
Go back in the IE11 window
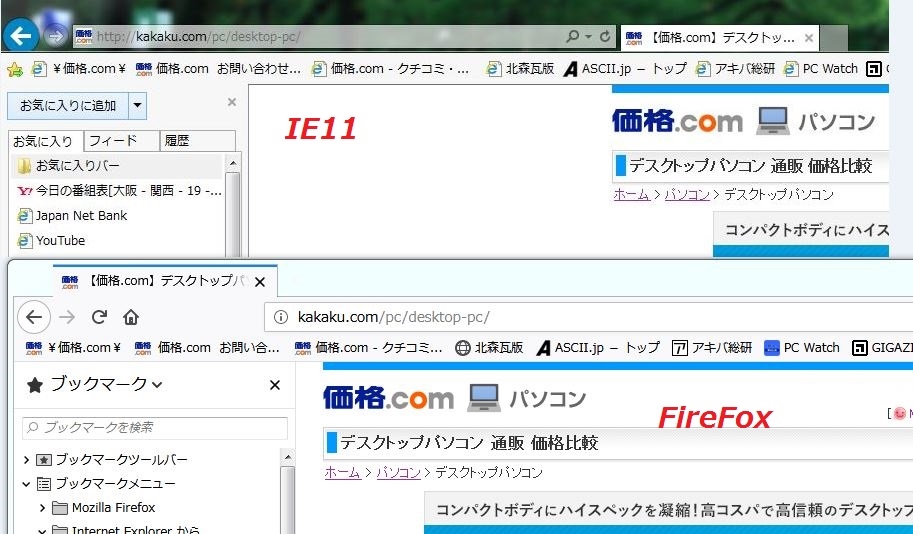tap(20, 36)
